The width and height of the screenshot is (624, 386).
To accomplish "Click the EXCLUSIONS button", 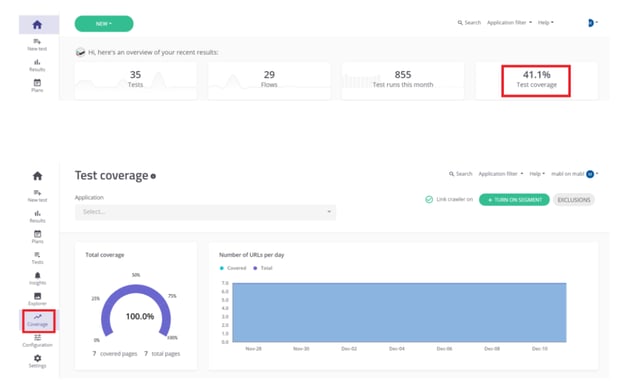I will pyautogui.click(x=574, y=200).
